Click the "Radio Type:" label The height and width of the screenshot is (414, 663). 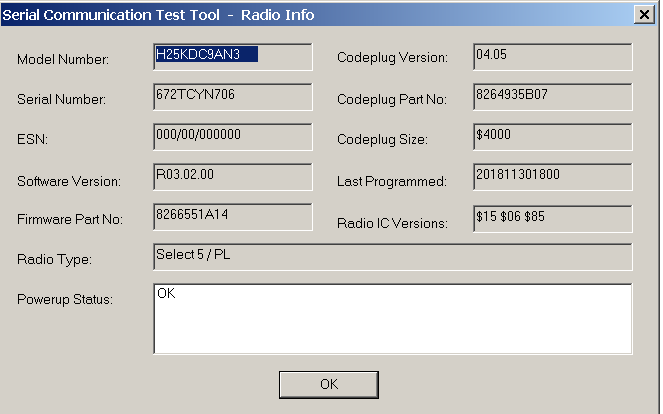(54, 260)
